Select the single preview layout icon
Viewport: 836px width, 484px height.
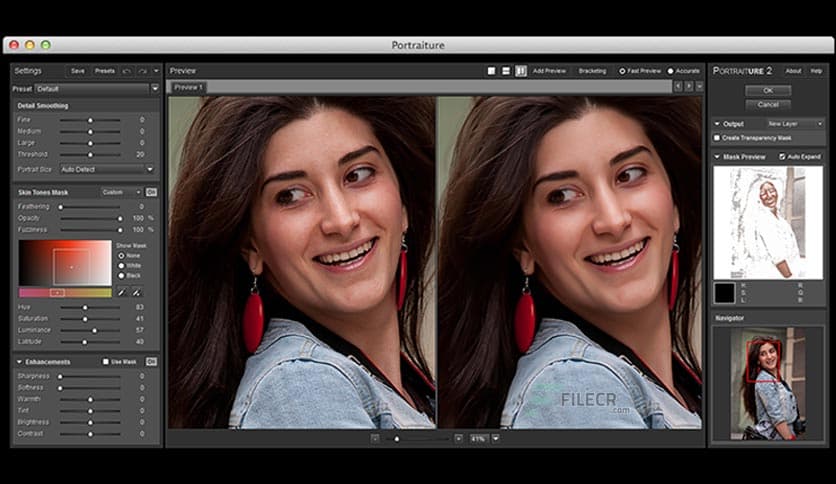pyautogui.click(x=491, y=71)
